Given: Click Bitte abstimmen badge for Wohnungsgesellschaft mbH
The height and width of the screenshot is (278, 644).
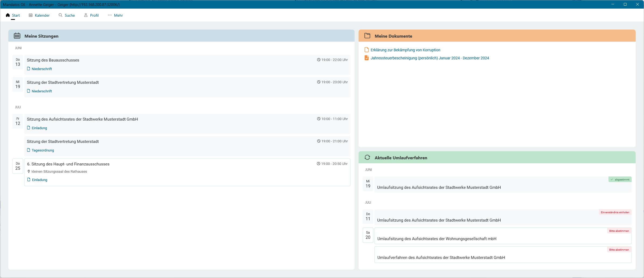Looking at the screenshot, I should pyautogui.click(x=619, y=231).
